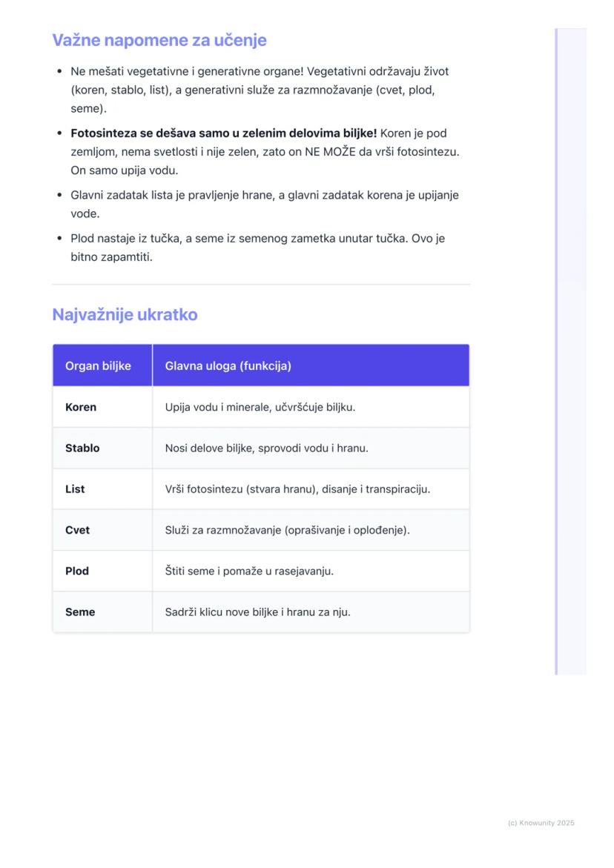Click the "Stablo" table row label
This screenshot has width=614, height=868.
(x=82, y=448)
